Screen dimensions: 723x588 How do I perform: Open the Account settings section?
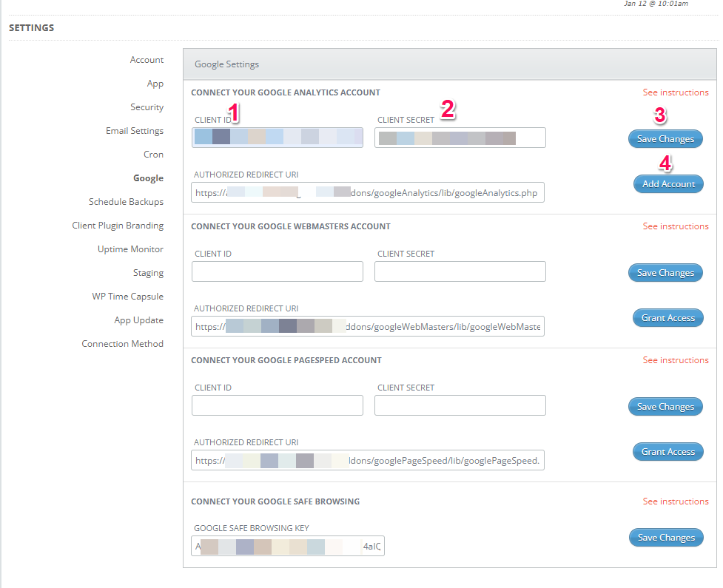click(x=147, y=60)
